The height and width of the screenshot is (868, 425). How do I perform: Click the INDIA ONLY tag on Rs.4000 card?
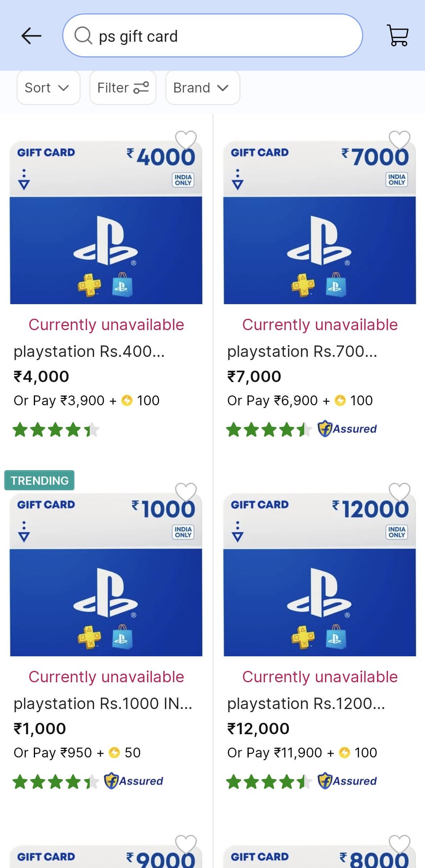(x=183, y=179)
